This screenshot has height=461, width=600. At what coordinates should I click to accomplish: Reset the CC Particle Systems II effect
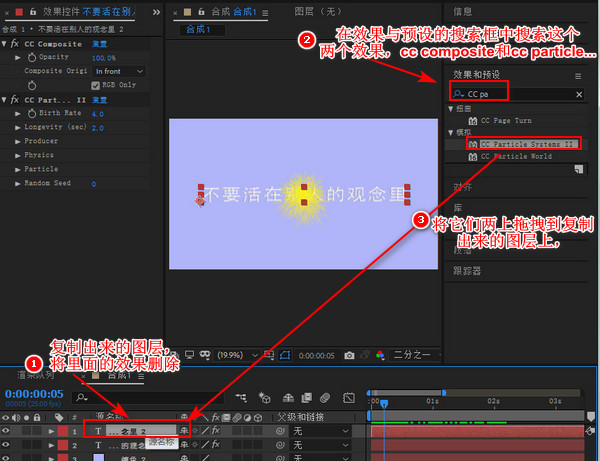pyautogui.click(x=99, y=100)
